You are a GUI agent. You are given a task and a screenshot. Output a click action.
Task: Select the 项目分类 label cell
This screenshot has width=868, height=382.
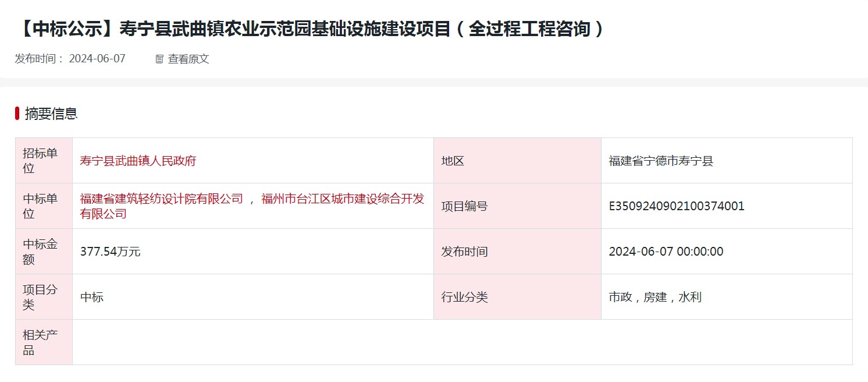coord(44,297)
